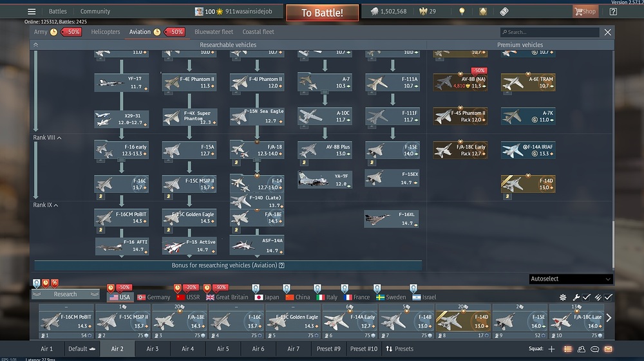
Task: Select the Japan nation
Action: click(267, 297)
